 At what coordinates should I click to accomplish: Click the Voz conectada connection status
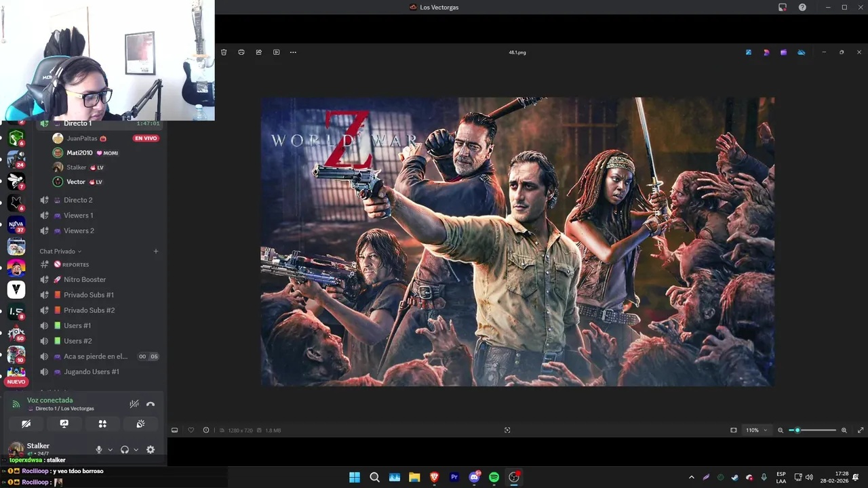pos(50,401)
